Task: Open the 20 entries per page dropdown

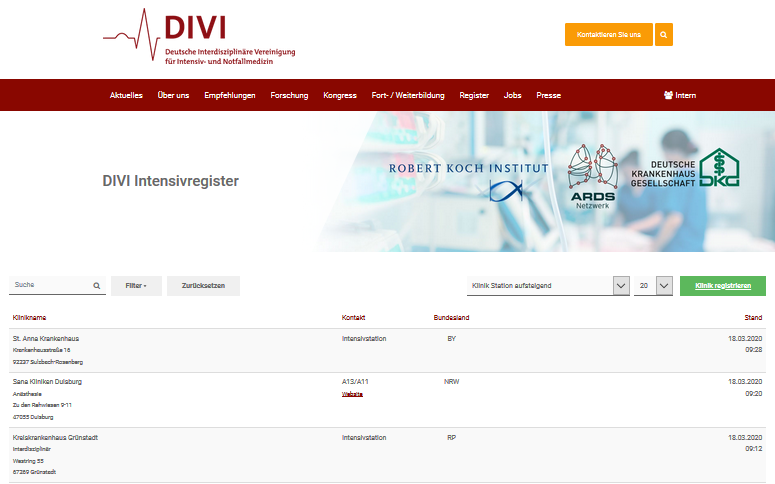Action: tap(653, 286)
